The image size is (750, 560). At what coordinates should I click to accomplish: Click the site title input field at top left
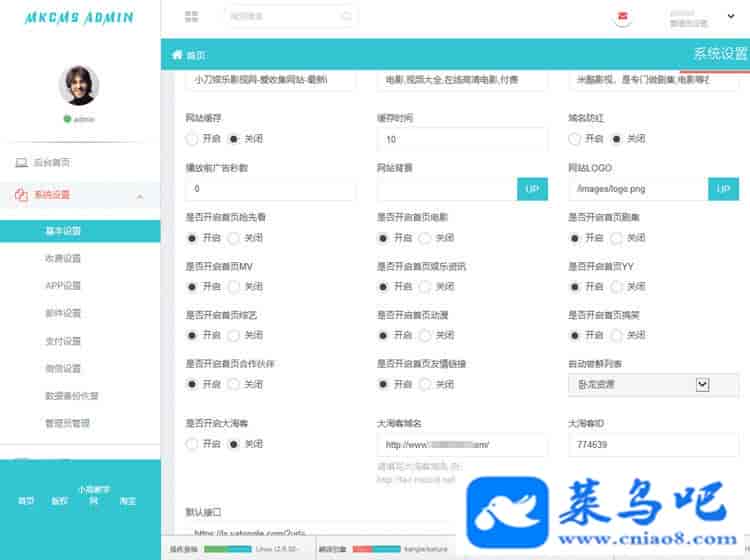click(x=270, y=80)
